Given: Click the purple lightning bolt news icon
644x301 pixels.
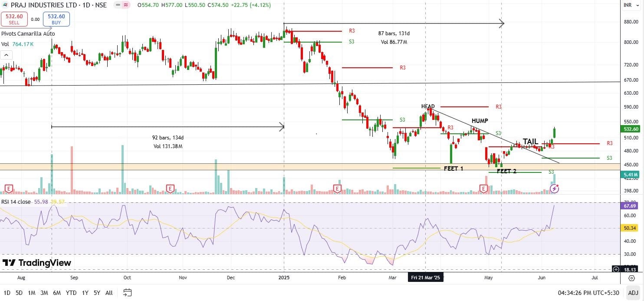Looking at the screenshot, I should pos(555,188).
